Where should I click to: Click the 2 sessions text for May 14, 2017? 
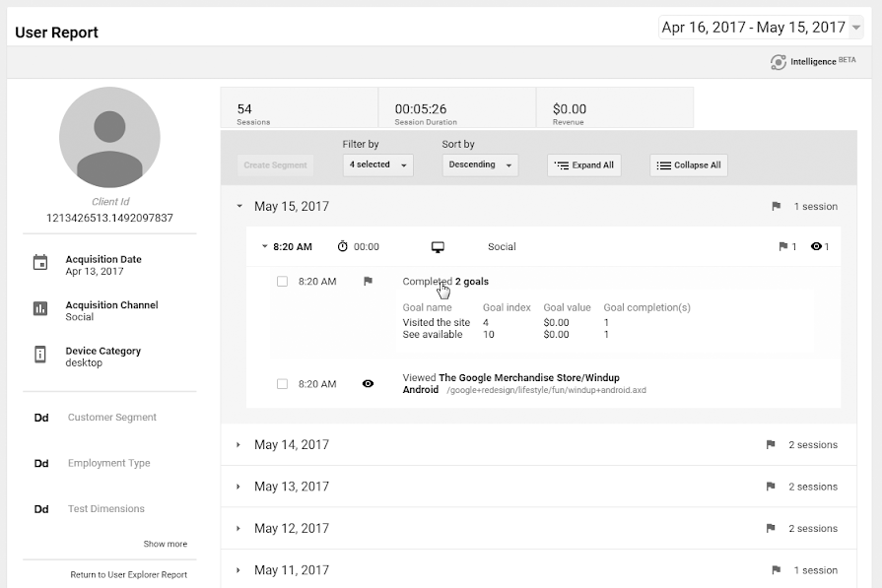[813, 444]
